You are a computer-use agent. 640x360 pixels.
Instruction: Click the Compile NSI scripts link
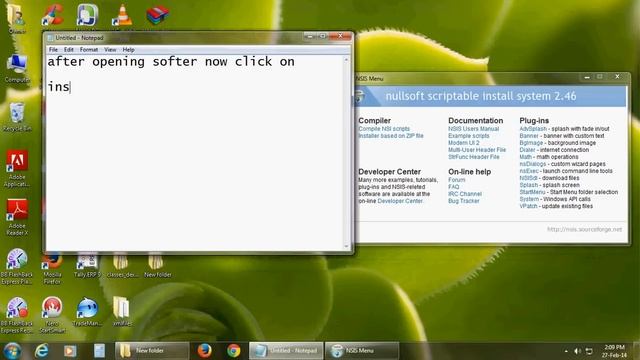tap(384, 129)
